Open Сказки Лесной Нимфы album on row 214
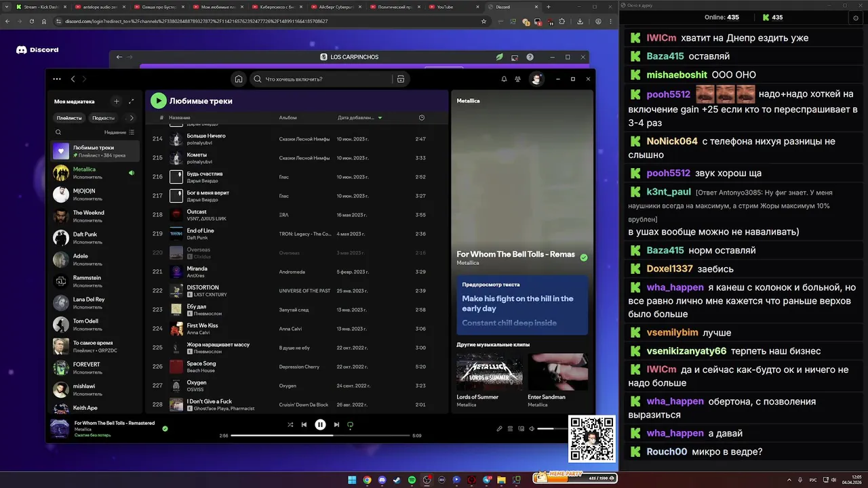 point(304,139)
